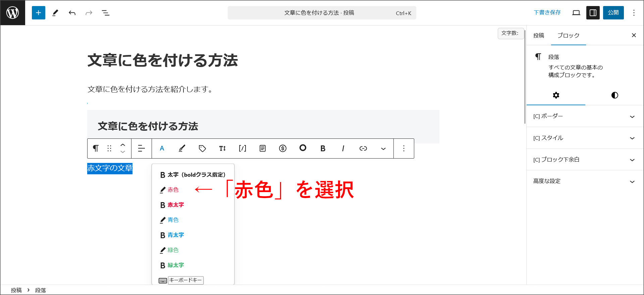644x295 pixels.
Task: Click the WordPress logo icon
Action: click(x=13, y=13)
